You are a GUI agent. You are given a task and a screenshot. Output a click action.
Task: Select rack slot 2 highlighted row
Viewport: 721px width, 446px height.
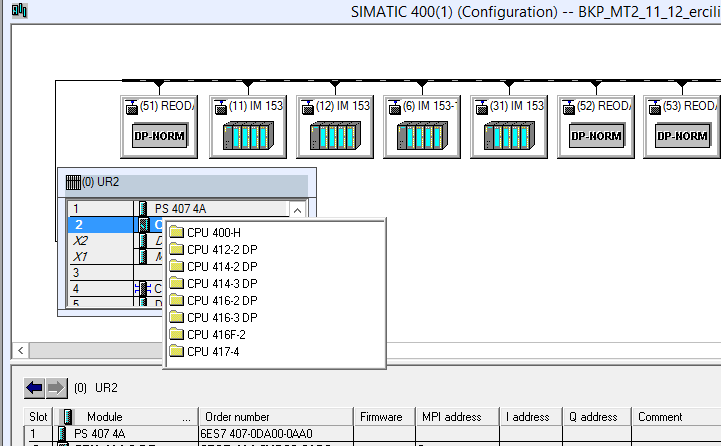pyautogui.click(x=115, y=224)
